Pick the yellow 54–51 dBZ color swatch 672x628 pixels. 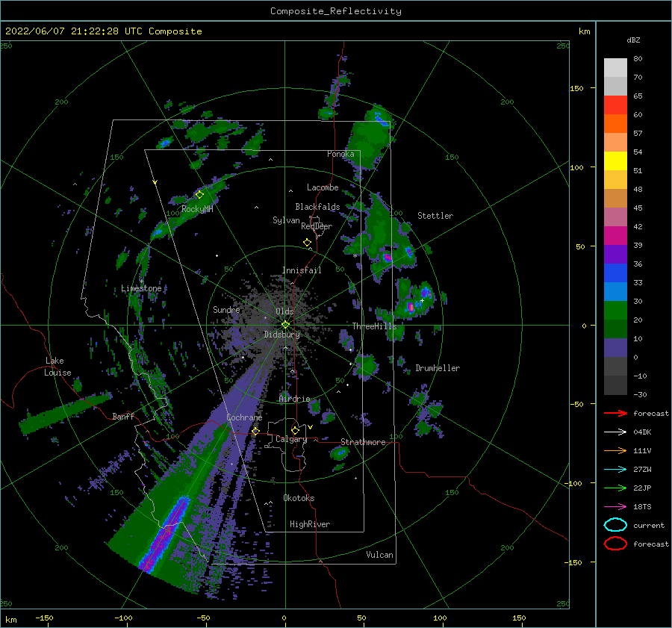[x=615, y=161]
